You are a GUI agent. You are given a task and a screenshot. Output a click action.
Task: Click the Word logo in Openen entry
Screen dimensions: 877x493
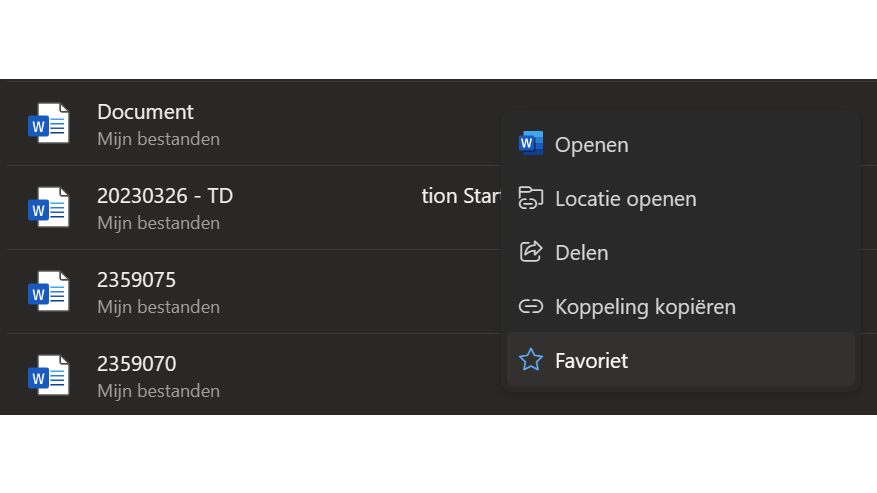tap(531, 144)
